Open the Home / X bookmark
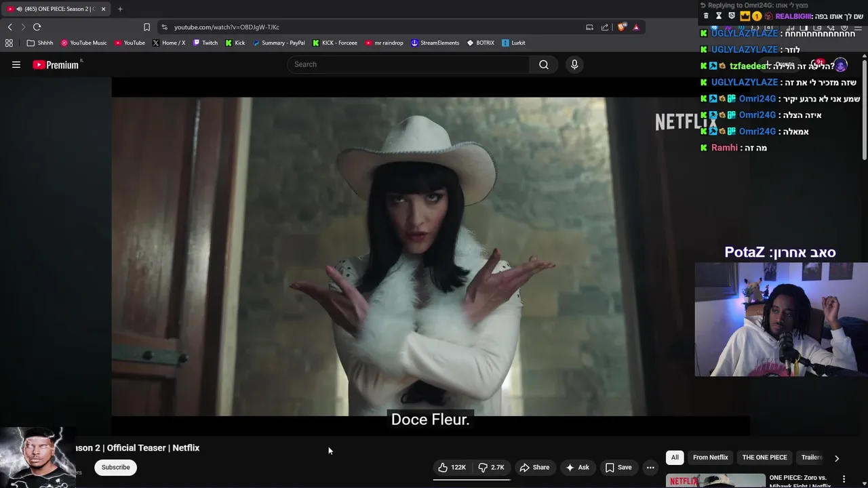The height and width of the screenshot is (488, 868). [x=169, y=43]
